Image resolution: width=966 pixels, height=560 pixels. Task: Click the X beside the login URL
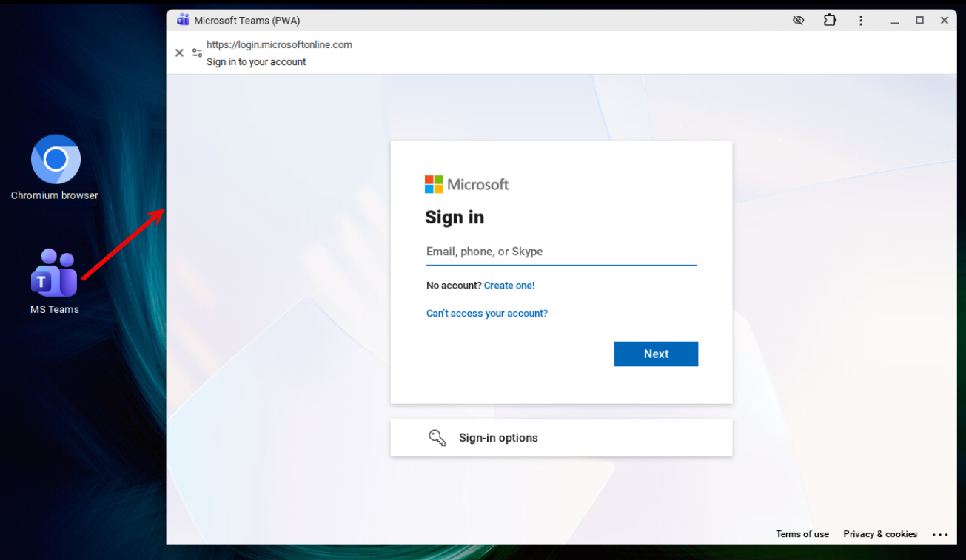(x=179, y=53)
